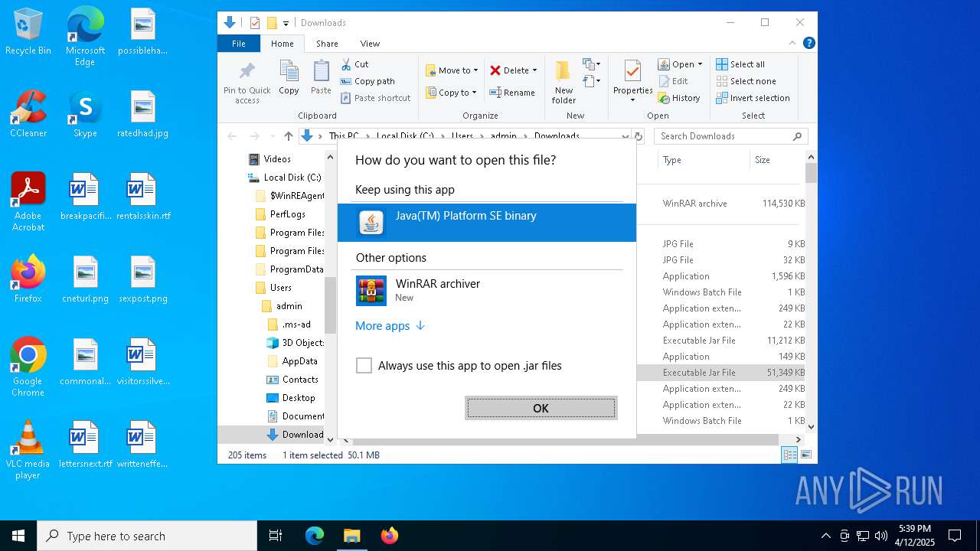
Task: Open the Open dropdown in ribbon
Action: pyautogui.click(x=680, y=64)
